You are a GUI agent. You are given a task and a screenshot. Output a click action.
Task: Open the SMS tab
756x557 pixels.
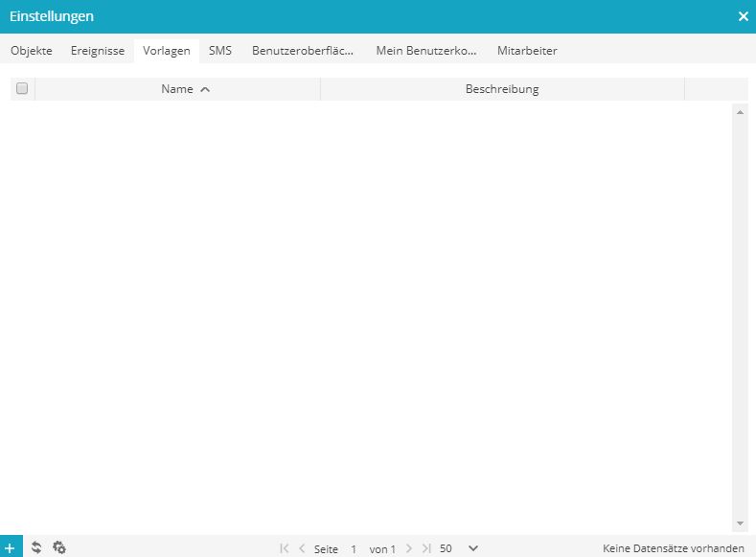pos(220,51)
